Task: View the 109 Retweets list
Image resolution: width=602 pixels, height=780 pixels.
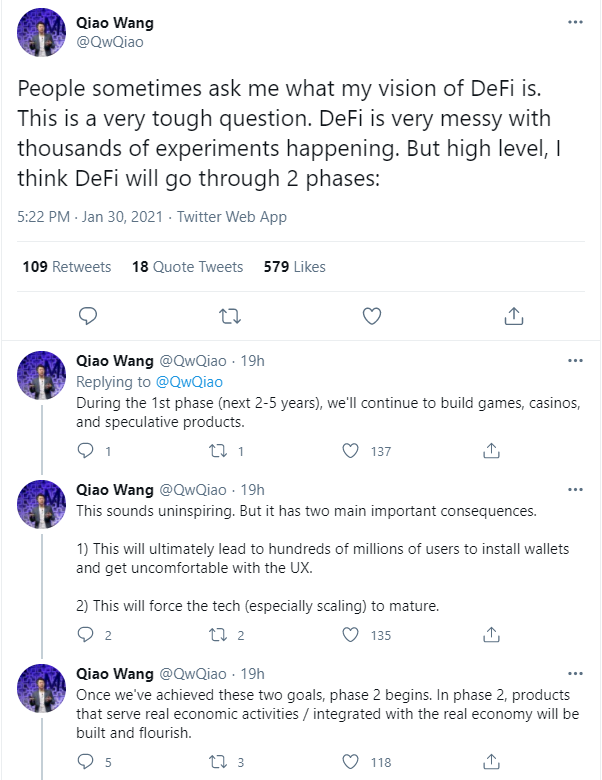Action: click(67, 267)
